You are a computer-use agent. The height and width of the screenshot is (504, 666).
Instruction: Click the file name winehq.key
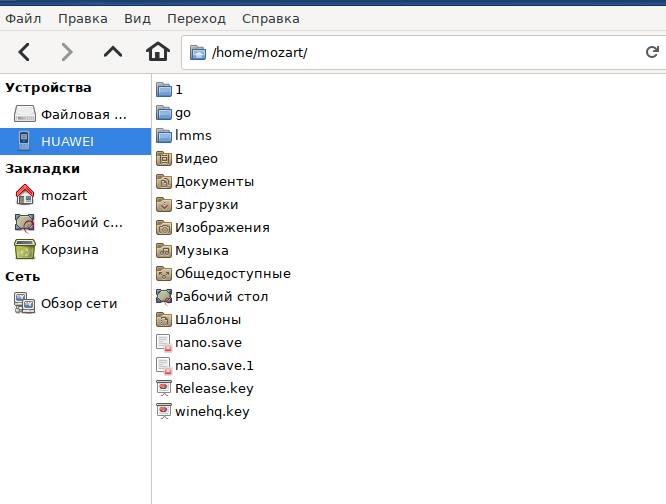click(x=212, y=411)
